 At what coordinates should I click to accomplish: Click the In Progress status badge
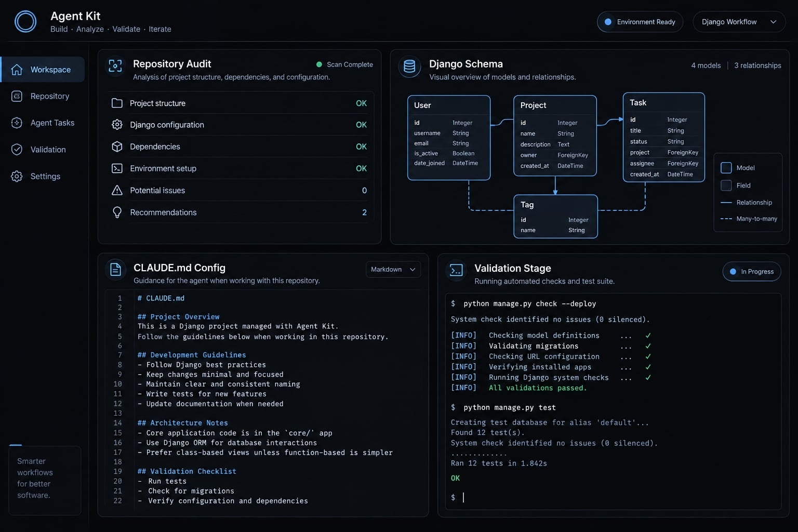click(752, 272)
